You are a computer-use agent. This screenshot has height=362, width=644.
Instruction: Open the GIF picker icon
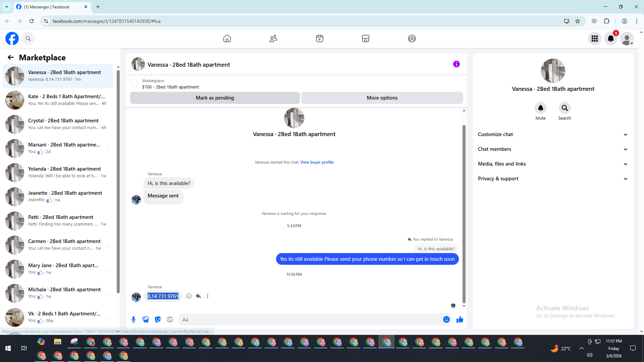pyautogui.click(x=170, y=319)
